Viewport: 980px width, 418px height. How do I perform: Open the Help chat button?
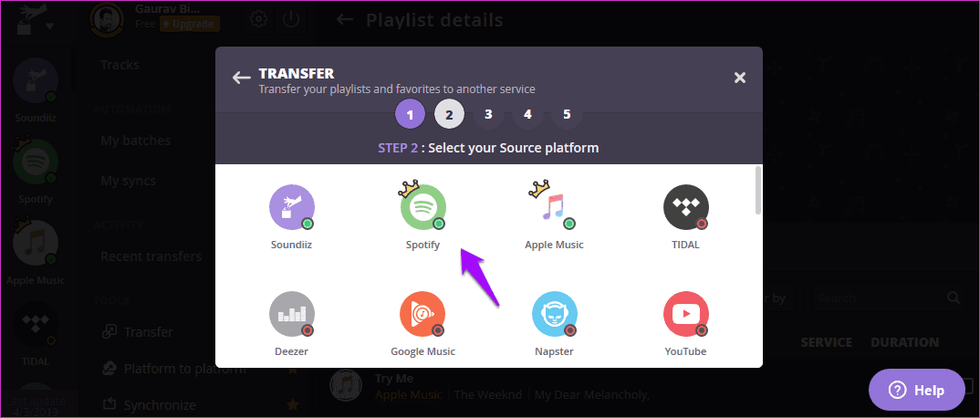pyautogui.click(x=917, y=390)
